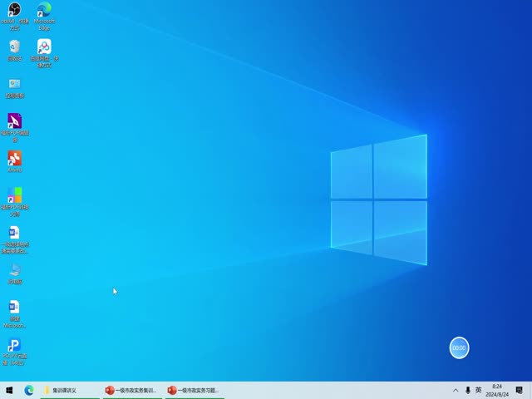Image resolution: width=532 pixels, height=399 pixels.
Task: Launch the purple PDF editor shortcut
Action: click(x=14, y=121)
